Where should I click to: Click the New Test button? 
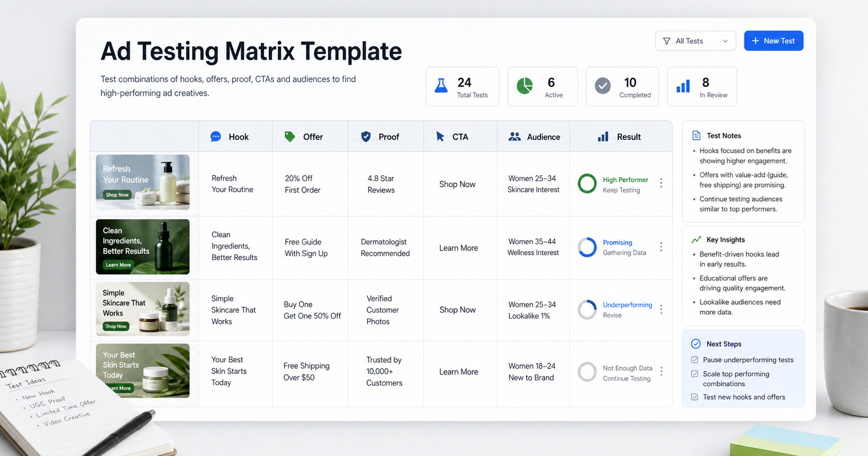coord(774,41)
